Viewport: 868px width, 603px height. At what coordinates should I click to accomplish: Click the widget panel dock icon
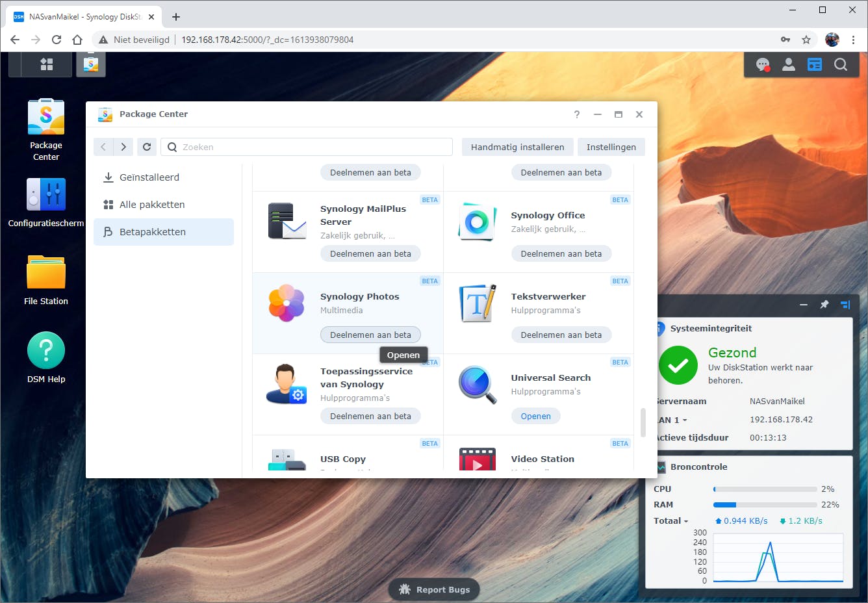point(845,304)
